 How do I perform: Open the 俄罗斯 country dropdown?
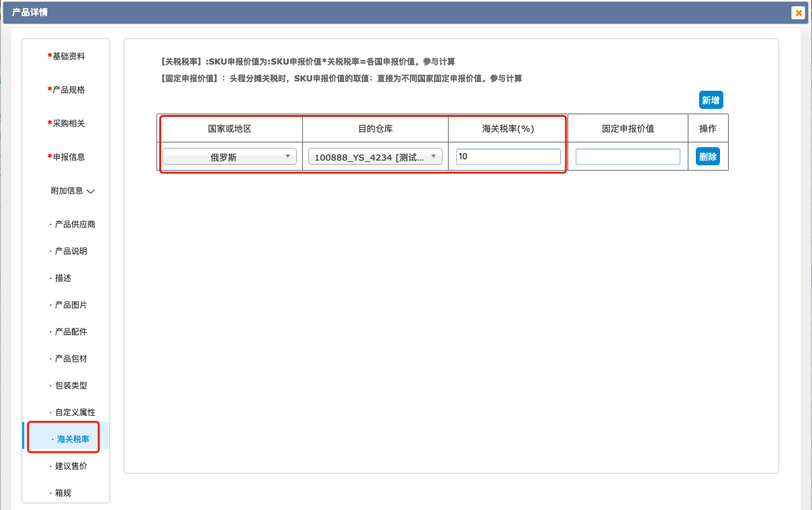pos(230,157)
